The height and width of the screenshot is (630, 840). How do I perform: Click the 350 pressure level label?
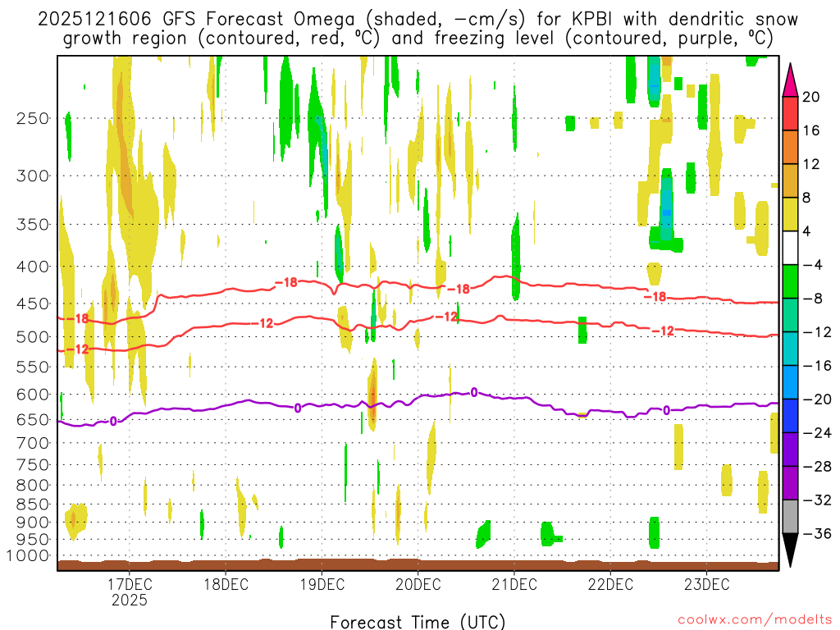(33, 225)
